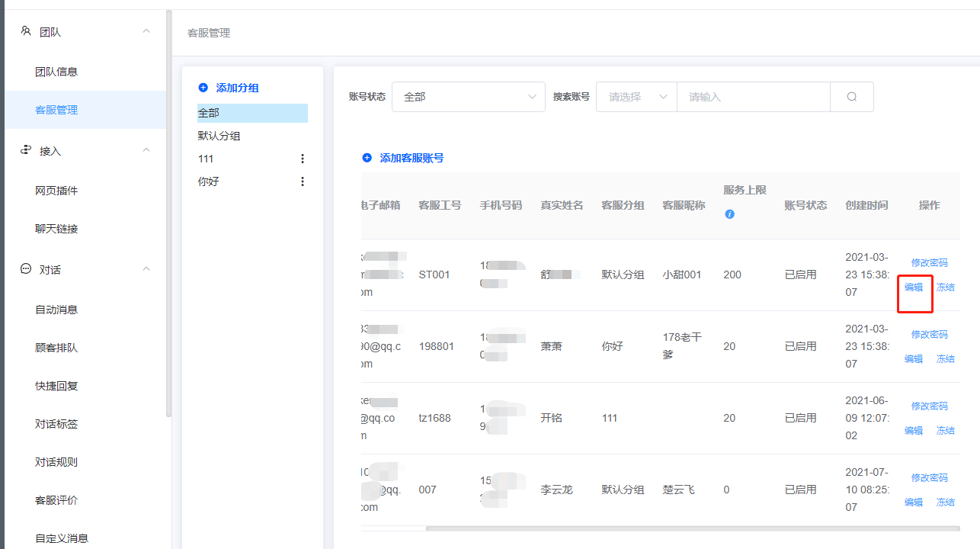The width and height of the screenshot is (980, 549).
Task: Click 编辑 for agent 198801
Action: [914, 359]
